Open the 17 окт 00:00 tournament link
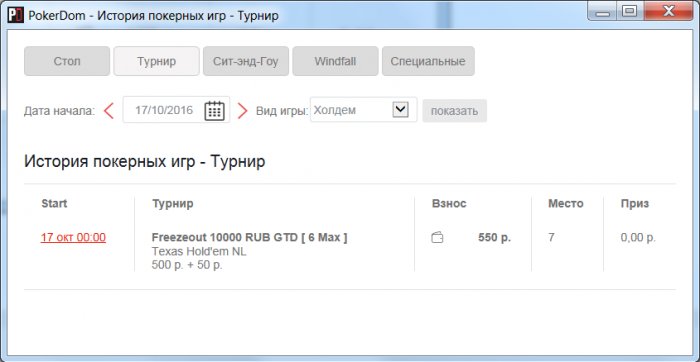This screenshot has width=700, height=362. tap(73, 237)
